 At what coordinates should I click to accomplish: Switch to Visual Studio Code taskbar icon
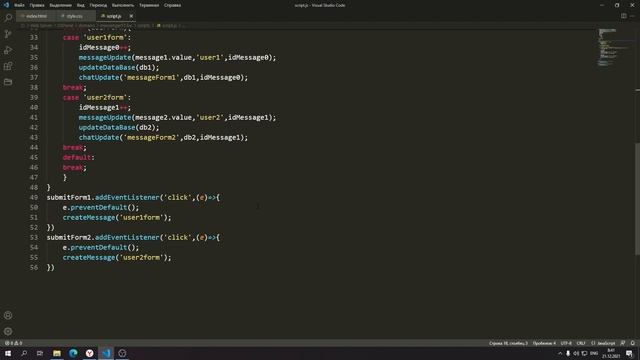point(106,353)
